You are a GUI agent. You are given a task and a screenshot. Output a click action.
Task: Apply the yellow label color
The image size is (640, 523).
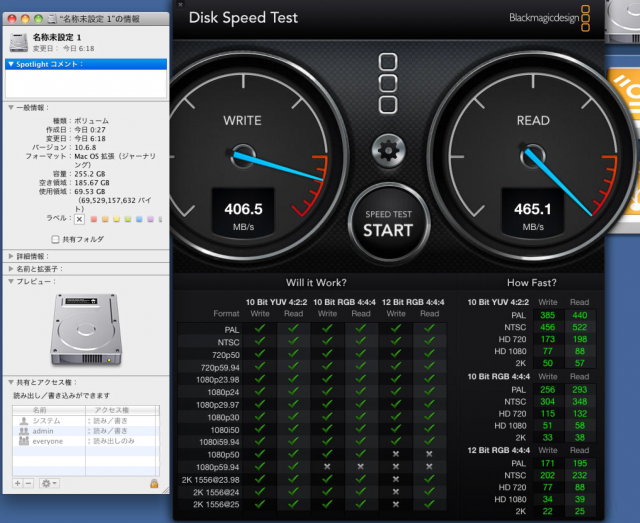(x=117, y=219)
